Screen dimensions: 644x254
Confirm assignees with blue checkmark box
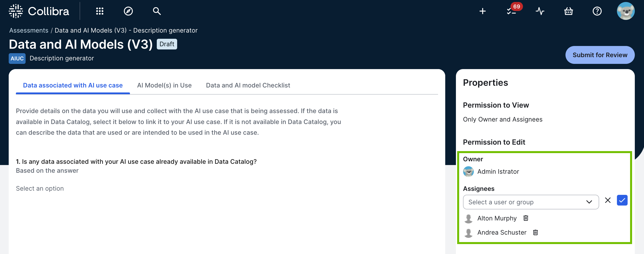622,200
